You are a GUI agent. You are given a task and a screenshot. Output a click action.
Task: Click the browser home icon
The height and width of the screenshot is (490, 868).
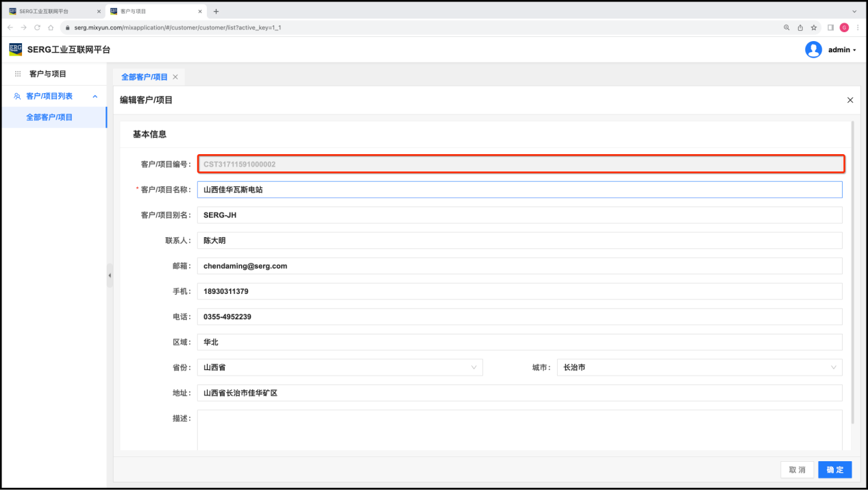point(51,27)
